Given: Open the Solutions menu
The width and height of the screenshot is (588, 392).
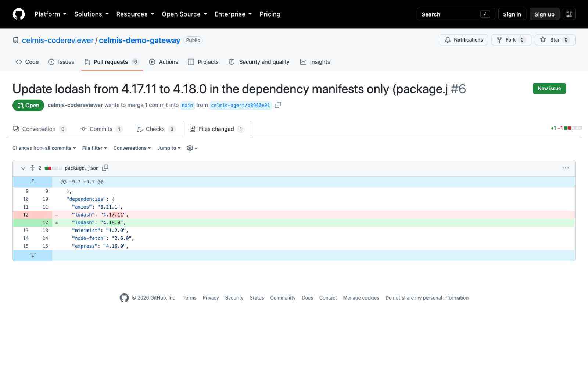Looking at the screenshot, I should point(92,14).
